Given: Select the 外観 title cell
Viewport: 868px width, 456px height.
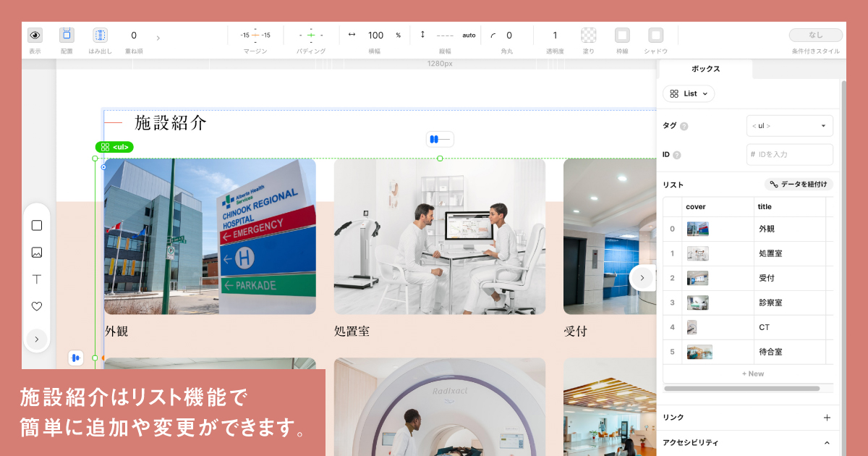Looking at the screenshot, I should [790, 229].
